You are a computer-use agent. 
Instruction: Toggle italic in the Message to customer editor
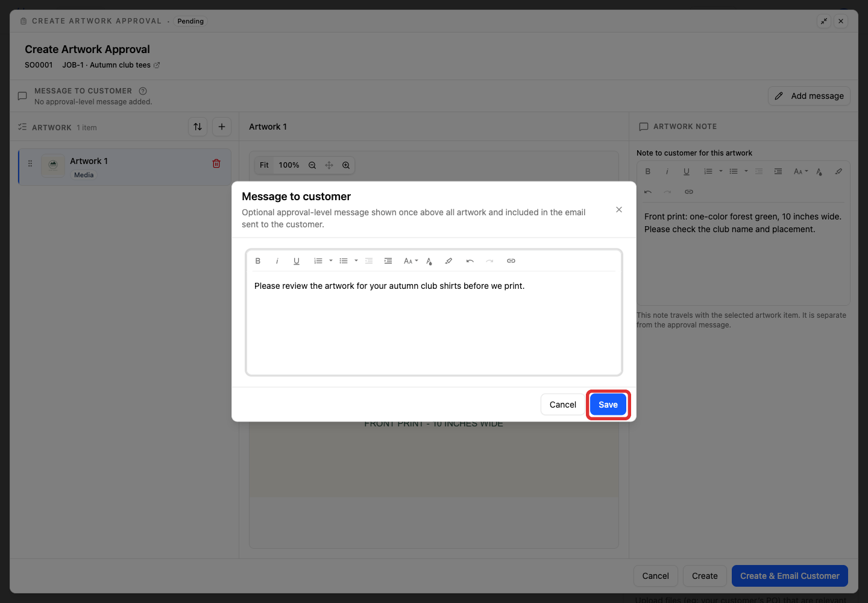click(277, 261)
